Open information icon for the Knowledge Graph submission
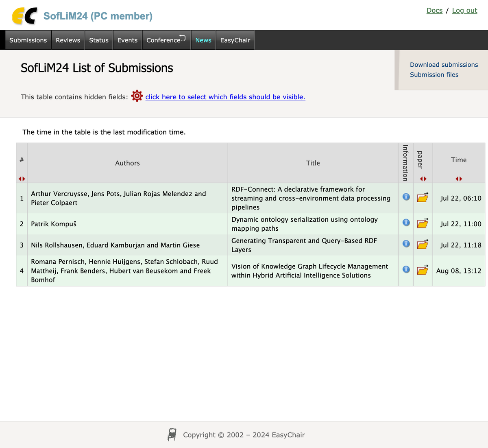Screen dimensions: 488x448 (x=405, y=270)
